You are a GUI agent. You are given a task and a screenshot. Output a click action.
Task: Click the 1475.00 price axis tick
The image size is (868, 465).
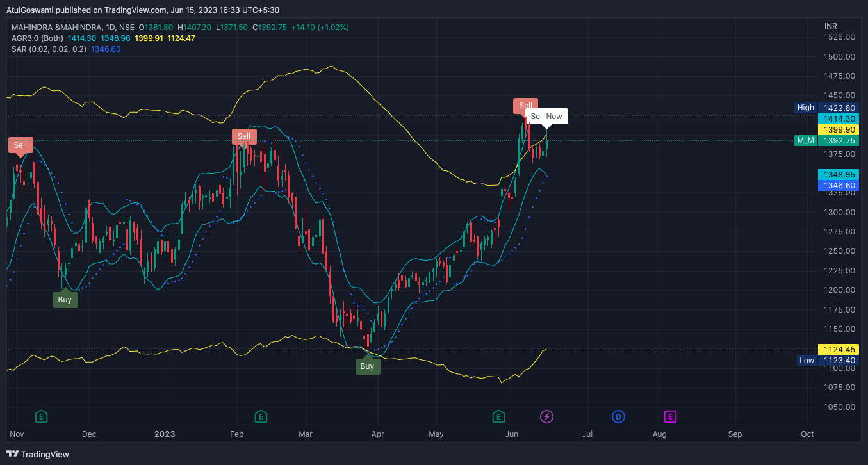pos(839,76)
